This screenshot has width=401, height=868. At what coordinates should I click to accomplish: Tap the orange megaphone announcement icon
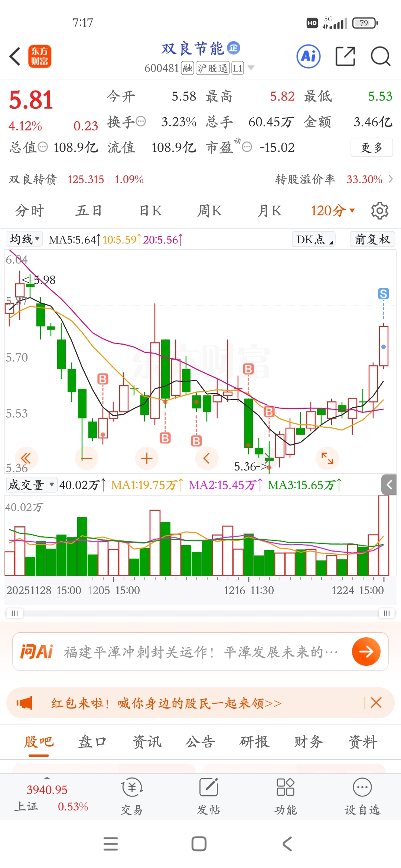[25, 703]
